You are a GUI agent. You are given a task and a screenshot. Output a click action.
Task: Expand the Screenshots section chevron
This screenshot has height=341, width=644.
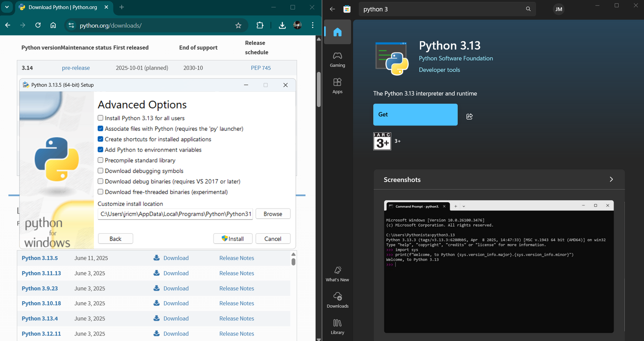click(611, 179)
